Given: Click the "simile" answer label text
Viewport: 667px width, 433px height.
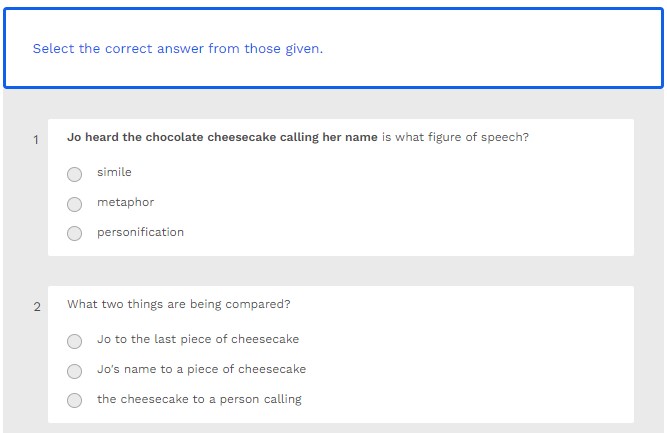Looking at the screenshot, I should (x=114, y=172).
